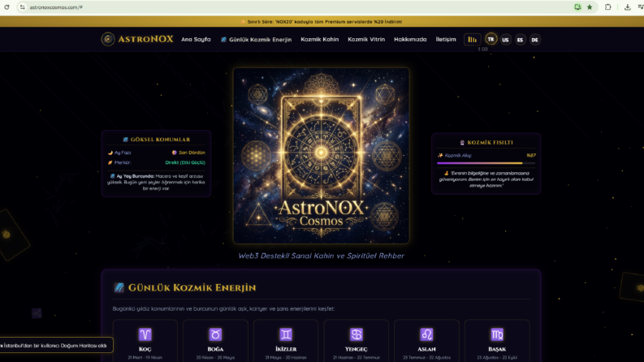Switch language to Spanish ES
The height and width of the screenshot is (362, 644).
pyautogui.click(x=520, y=40)
